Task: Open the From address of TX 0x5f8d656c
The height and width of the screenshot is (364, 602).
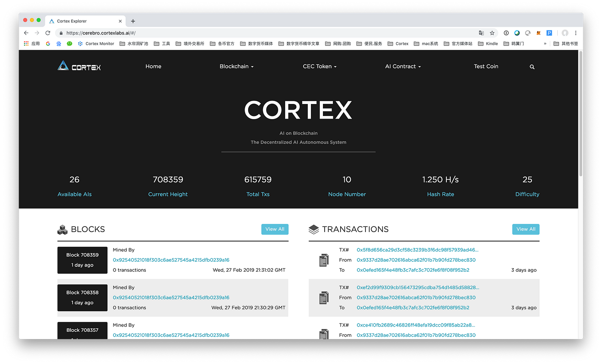Action: click(x=416, y=260)
